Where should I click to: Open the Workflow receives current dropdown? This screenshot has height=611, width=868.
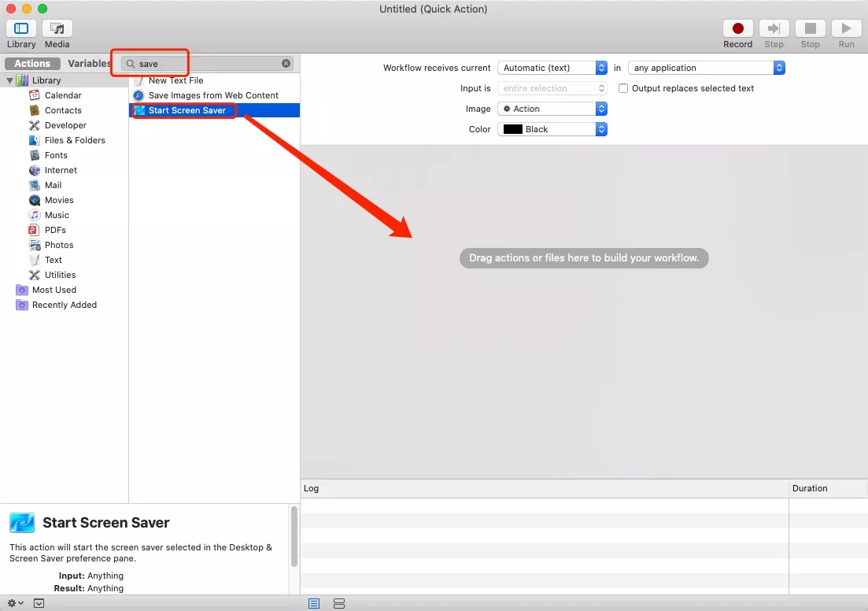click(552, 68)
